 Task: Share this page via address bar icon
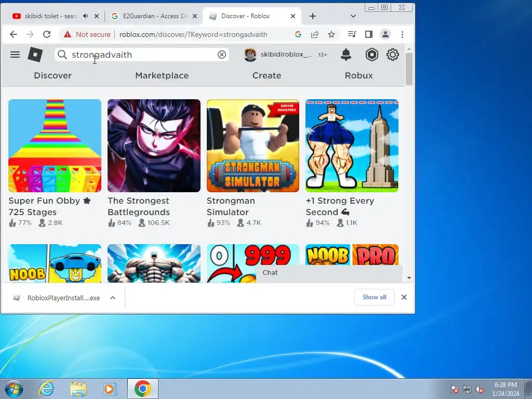[x=315, y=34]
